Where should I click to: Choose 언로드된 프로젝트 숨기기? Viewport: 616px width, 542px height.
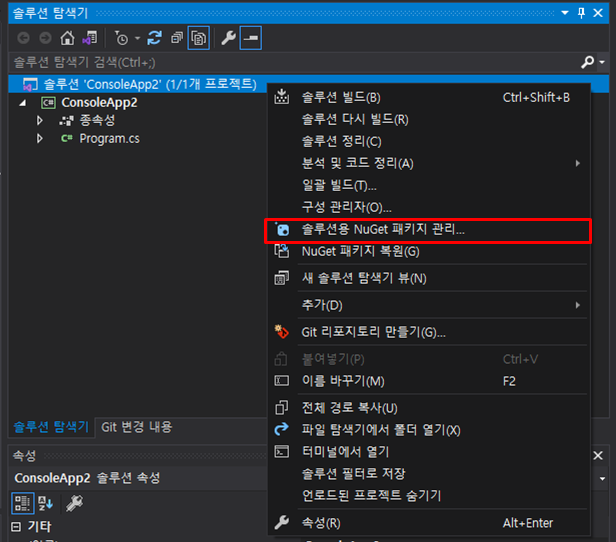[x=429, y=496]
